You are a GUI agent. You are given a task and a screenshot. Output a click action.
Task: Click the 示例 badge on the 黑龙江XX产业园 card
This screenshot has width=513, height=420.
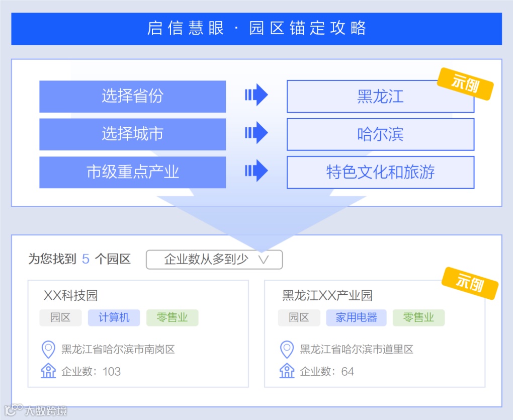[x=470, y=283]
